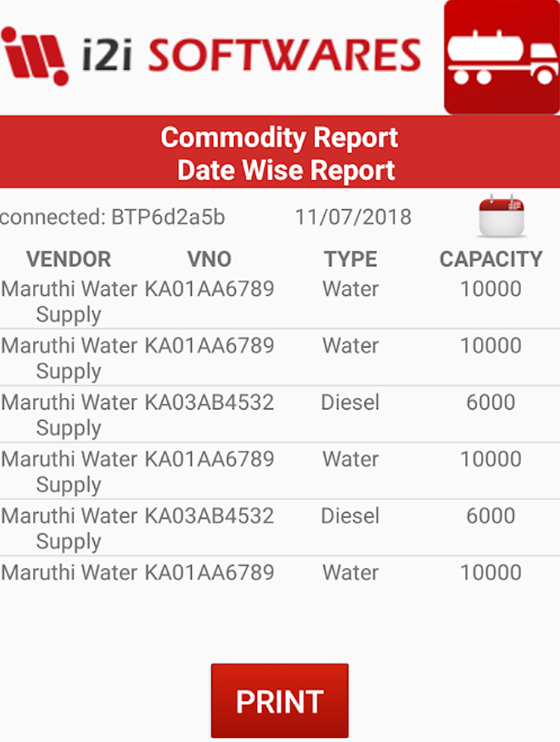Tap the CAPACITY column header
Viewport: 560px width, 742px height.
(x=491, y=259)
